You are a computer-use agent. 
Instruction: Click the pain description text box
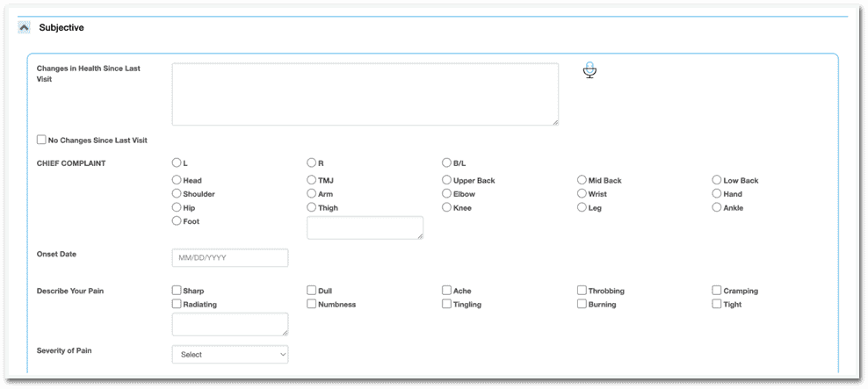[230, 324]
